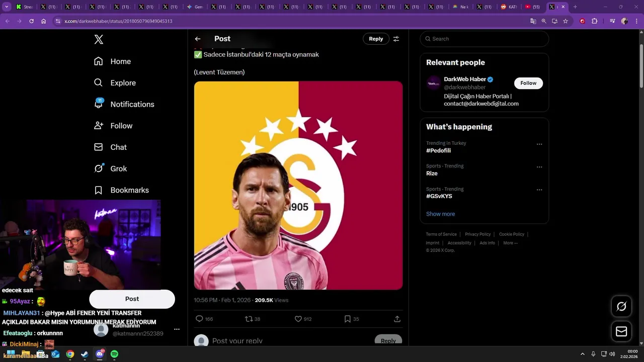The width and height of the screenshot is (644, 362).
Task: Open the Cookie Policy link
Action: pos(512,234)
